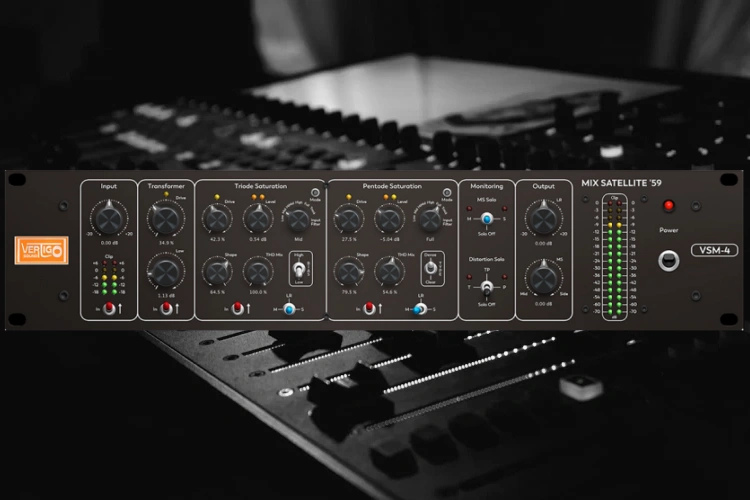Turn the Pentode Shape knob
This screenshot has width=750, height=500.
pyautogui.click(x=349, y=272)
